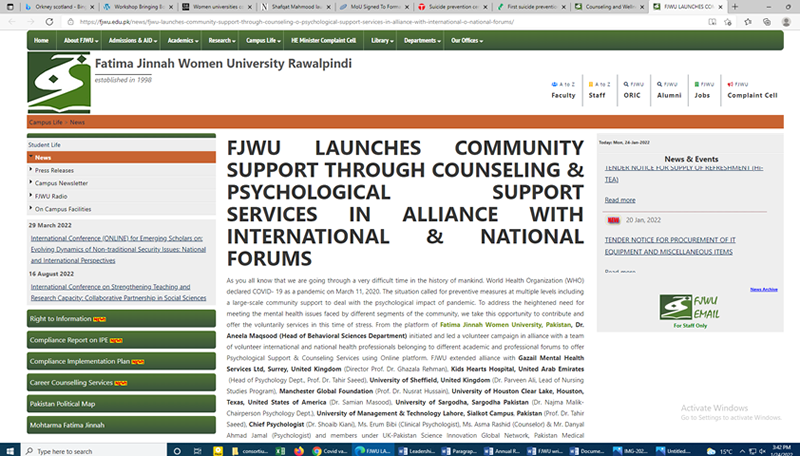This screenshot has height=456, width=800.
Task: Open Pakistan Political Map button
Action: (x=121, y=403)
